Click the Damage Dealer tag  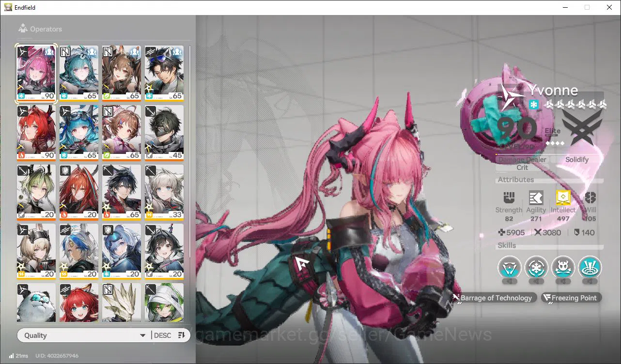(x=522, y=159)
